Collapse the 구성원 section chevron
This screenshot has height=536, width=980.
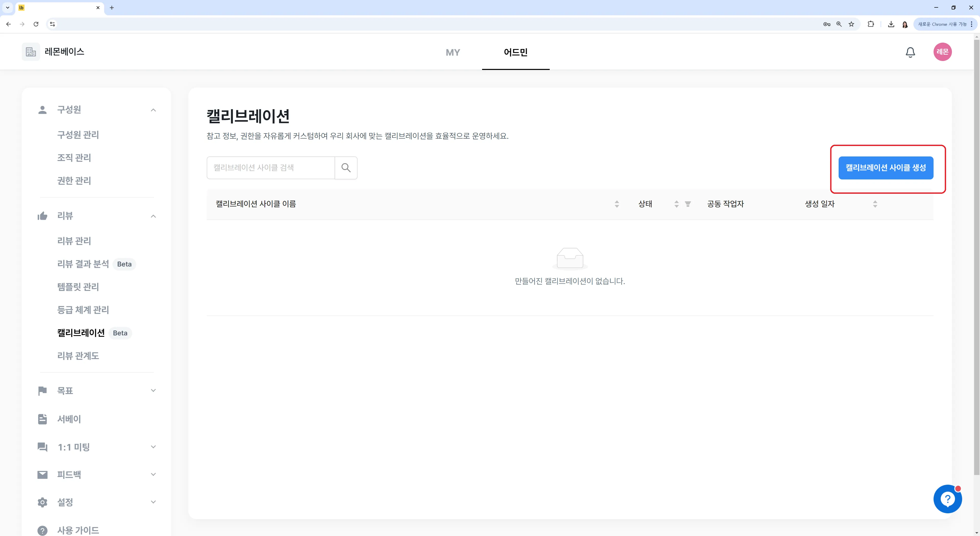click(153, 110)
